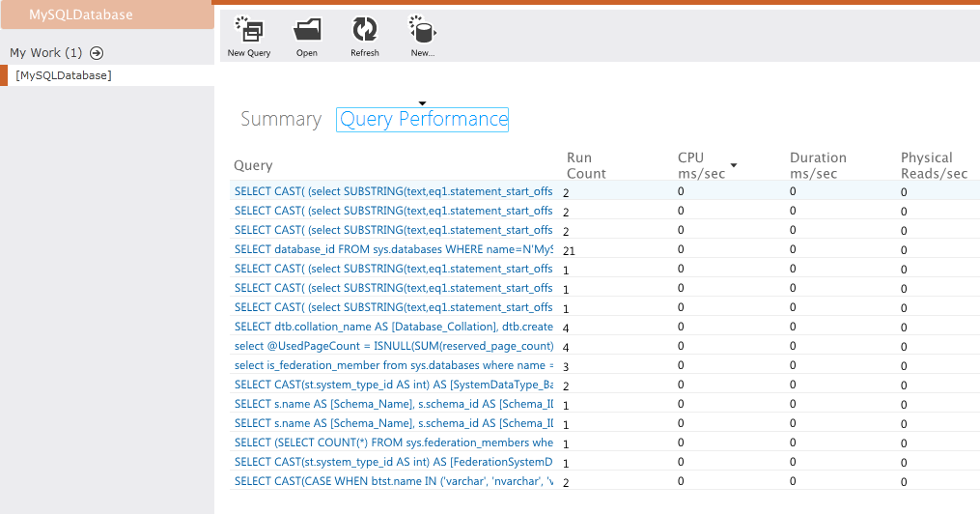
Task: Click the New database icon
Action: 422,29
